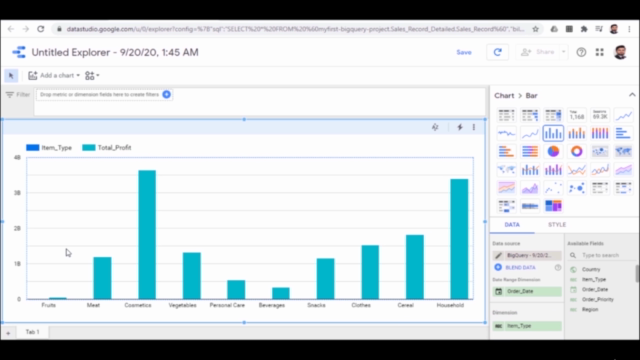Click the lightning bolt icon on chart header

coord(460,127)
